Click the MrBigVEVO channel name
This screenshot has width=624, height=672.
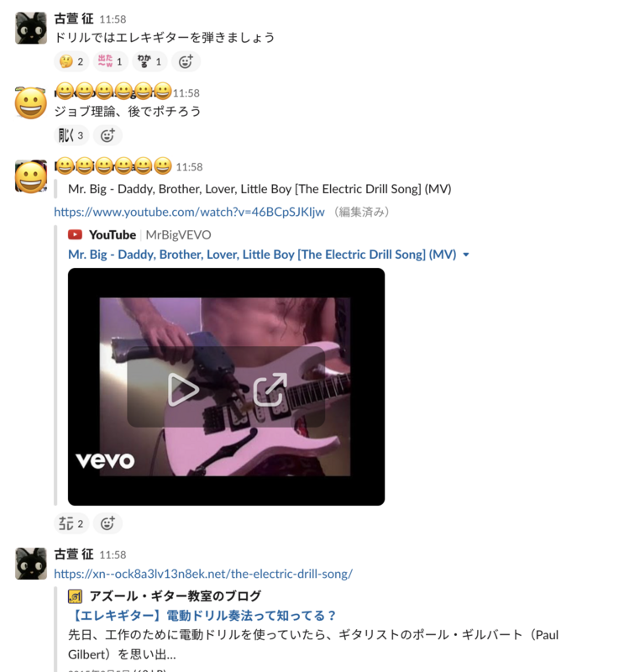click(178, 235)
